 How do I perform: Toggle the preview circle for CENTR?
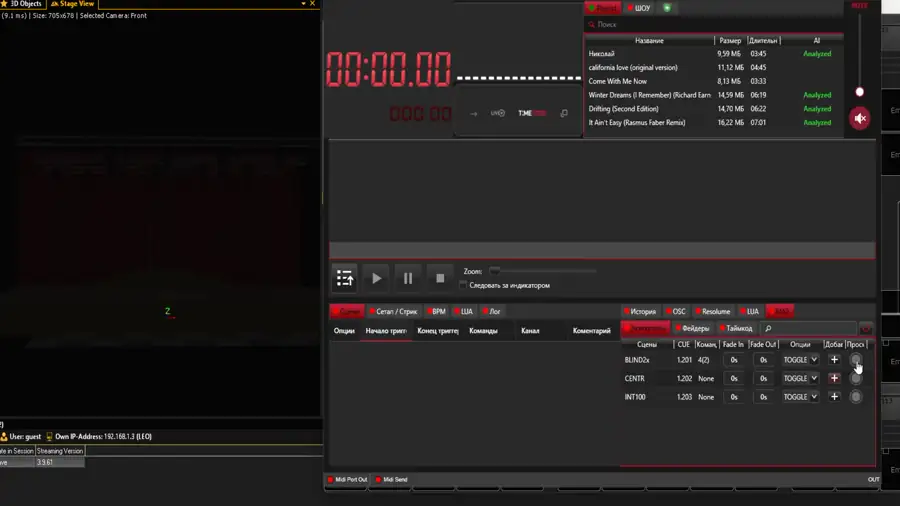point(856,378)
